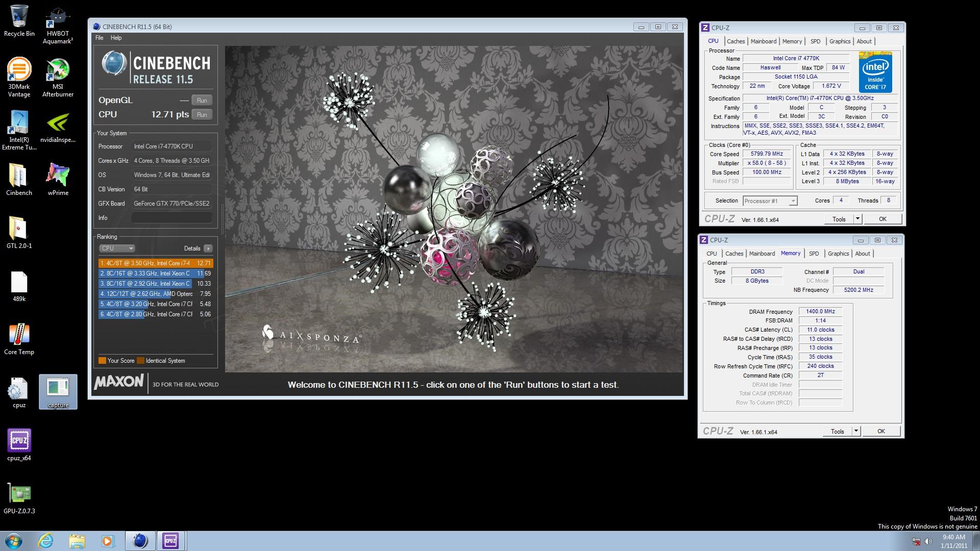Launch Core Temp desktop icon

(19, 339)
